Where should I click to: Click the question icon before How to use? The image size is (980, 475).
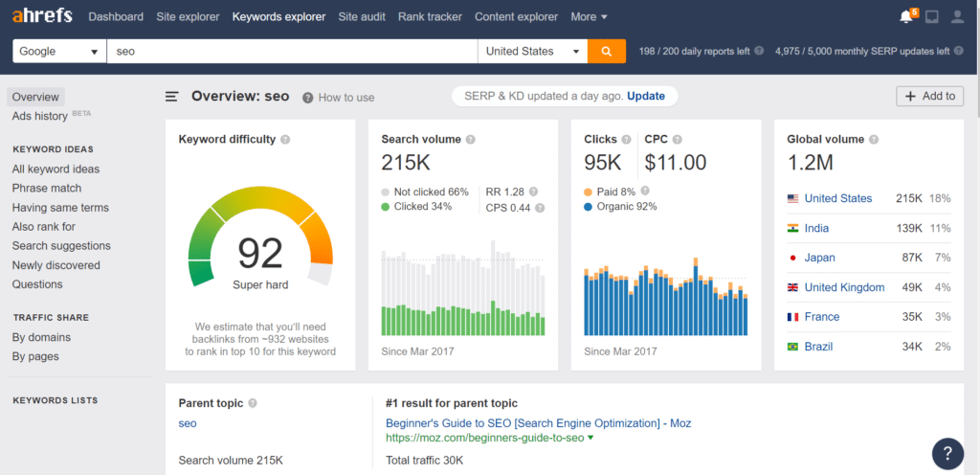[307, 98]
